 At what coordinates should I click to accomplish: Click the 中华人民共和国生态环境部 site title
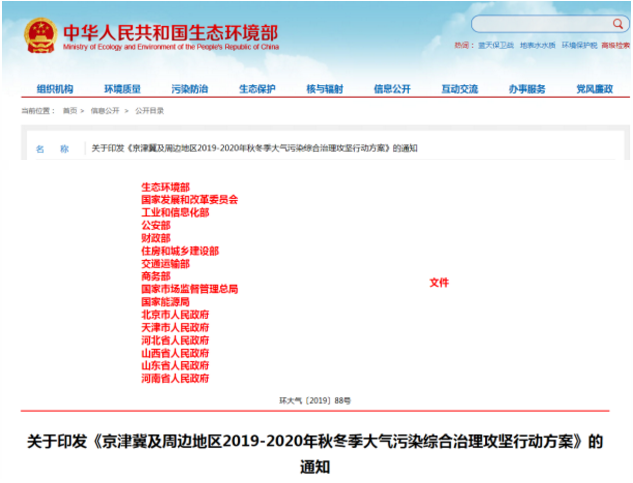[x=170, y=32]
